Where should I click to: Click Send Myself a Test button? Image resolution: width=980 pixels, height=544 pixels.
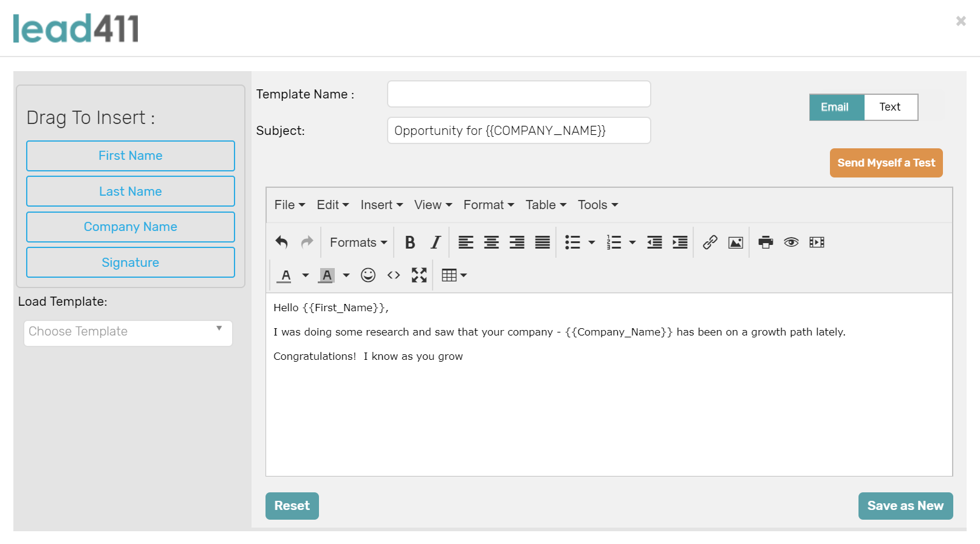(x=886, y=163)
